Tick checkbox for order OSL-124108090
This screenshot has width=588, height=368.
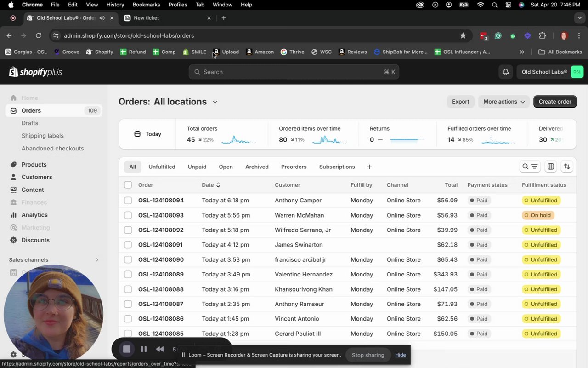[x=128, y=260]
